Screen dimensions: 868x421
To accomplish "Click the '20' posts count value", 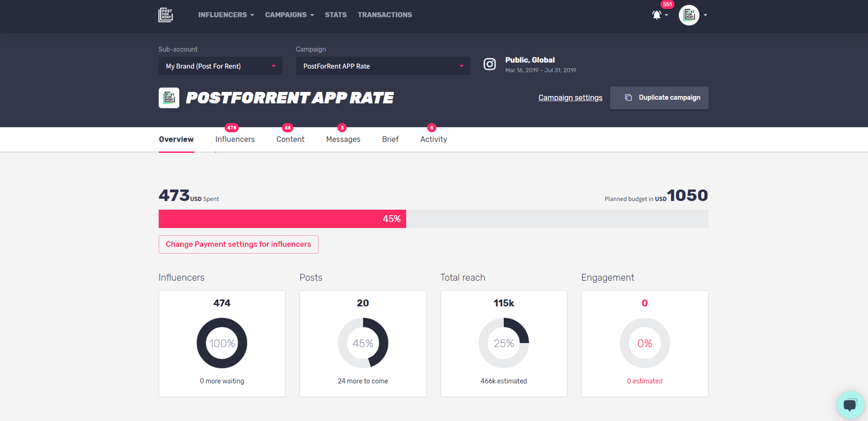I will coord(363,303).
